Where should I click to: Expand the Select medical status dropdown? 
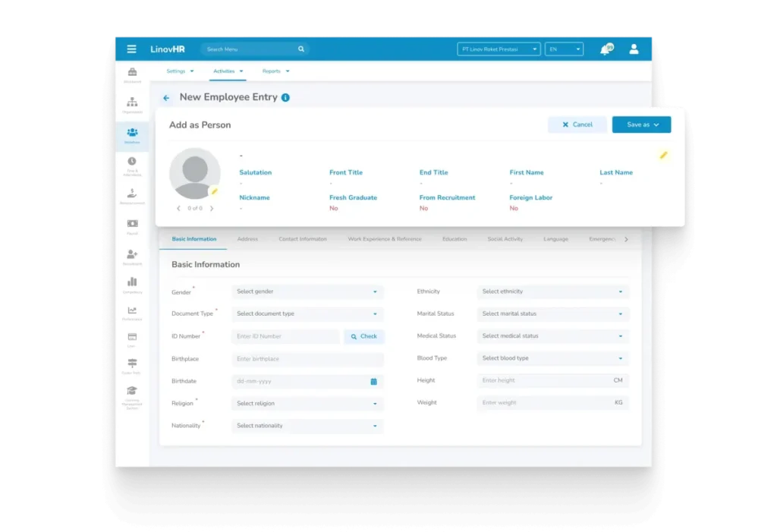click(x=552, y=336)
